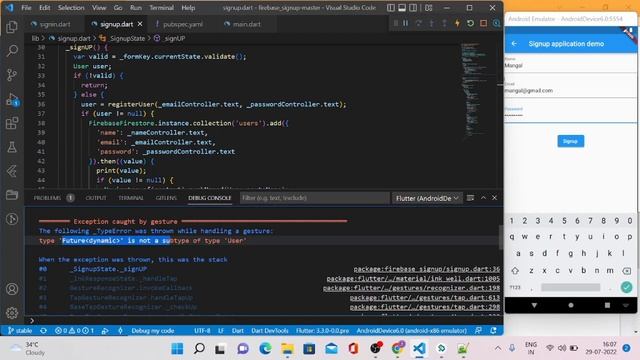The height and width of the screenshot is (360, 640).
Task: Open link gestures/recognizer.dart:198
Action: (x=411, y=288)
